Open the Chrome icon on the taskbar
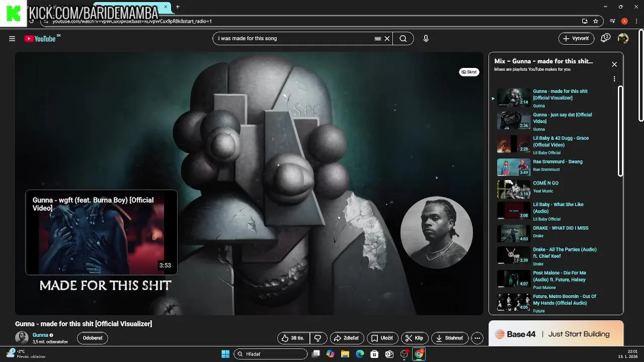The image size is (644, 362). [419, 354]
